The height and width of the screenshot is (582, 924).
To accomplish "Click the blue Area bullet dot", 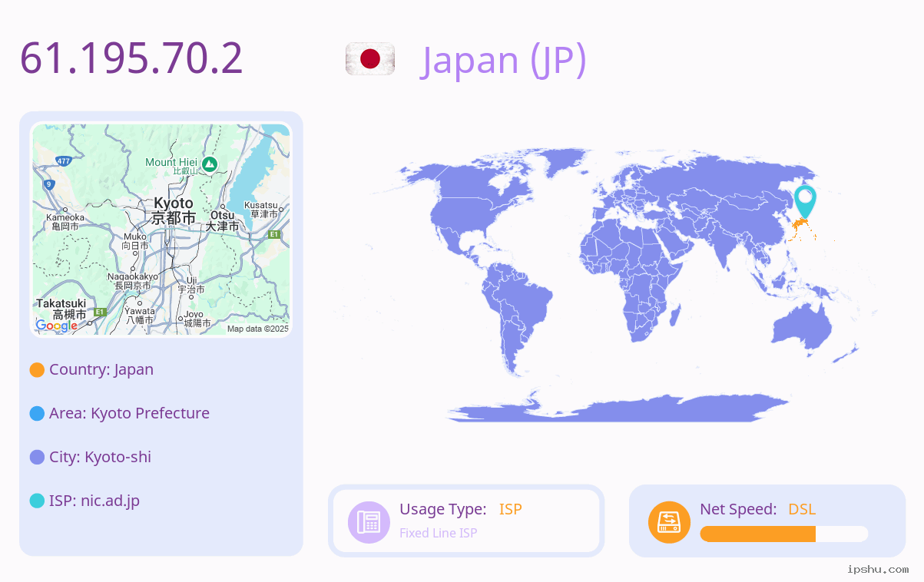I will (x=37, y=414).
